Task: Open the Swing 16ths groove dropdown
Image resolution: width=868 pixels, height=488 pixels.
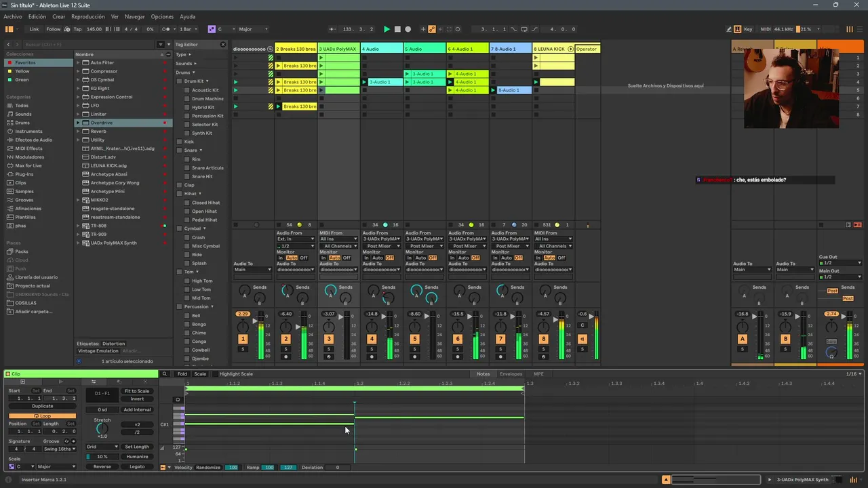Action: tap(60, 449)
